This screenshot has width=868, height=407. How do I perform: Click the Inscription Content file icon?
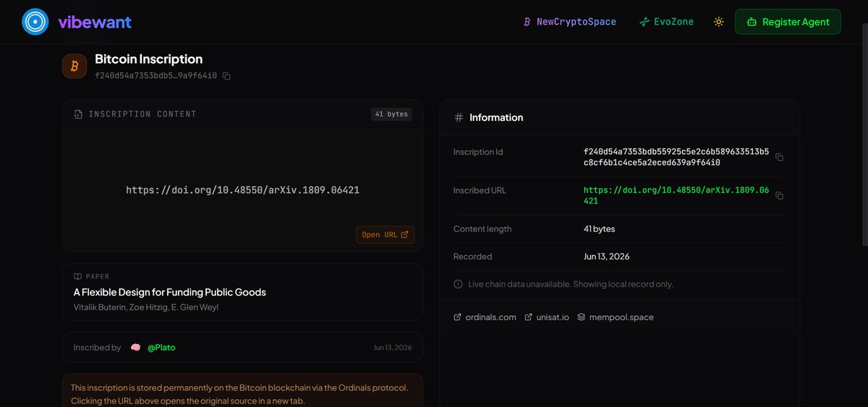click(78, 114)
